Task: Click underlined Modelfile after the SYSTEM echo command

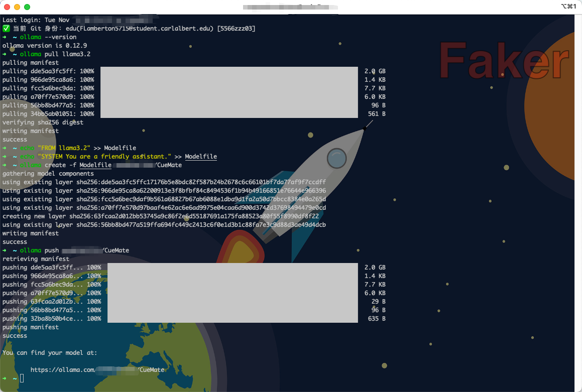Action: pos(201,157)
